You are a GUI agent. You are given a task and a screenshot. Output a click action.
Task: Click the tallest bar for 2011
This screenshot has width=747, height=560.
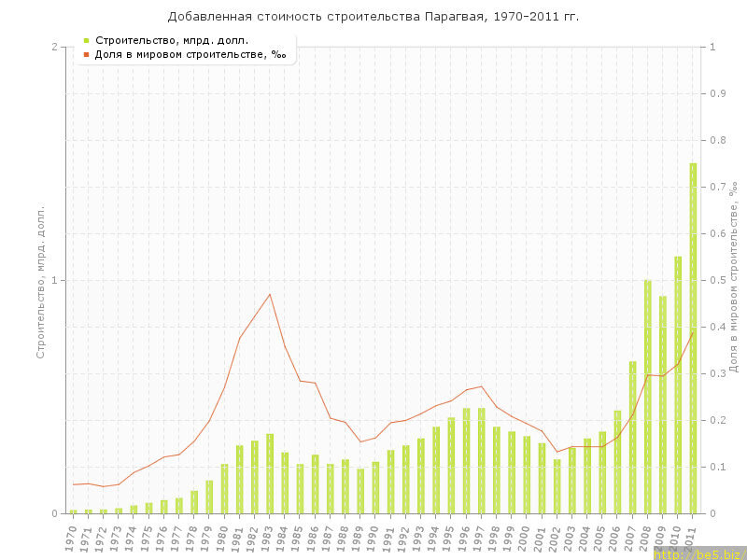click(x=693, y=338)
